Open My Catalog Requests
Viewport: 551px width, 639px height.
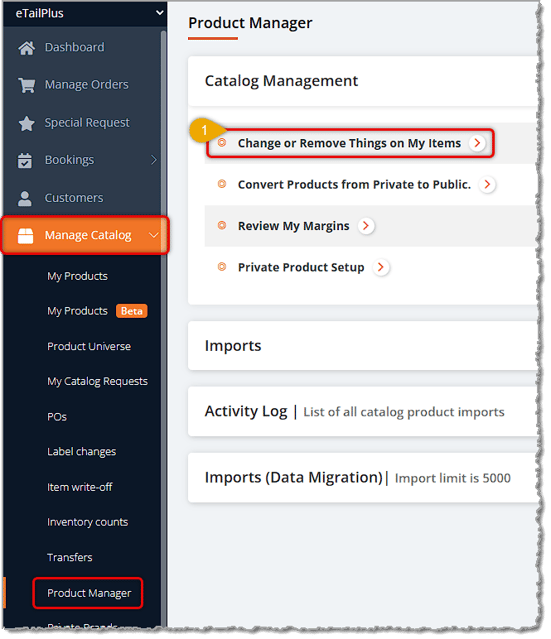click(97, 381)
